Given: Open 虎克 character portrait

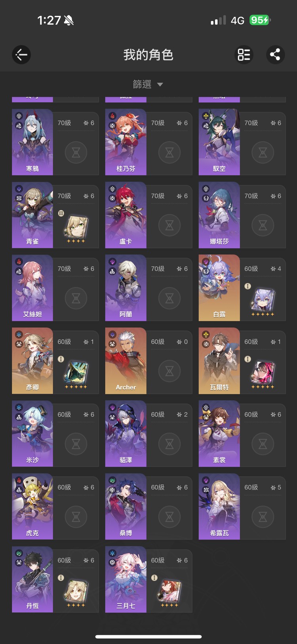Looking at the screenshot, I should (x=32, y=507).
